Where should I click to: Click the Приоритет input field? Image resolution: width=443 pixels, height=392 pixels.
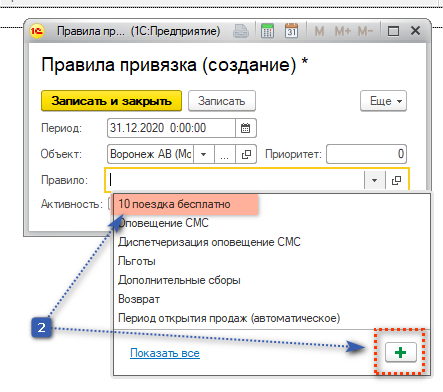pyautogui.click(x=366, y=154)
